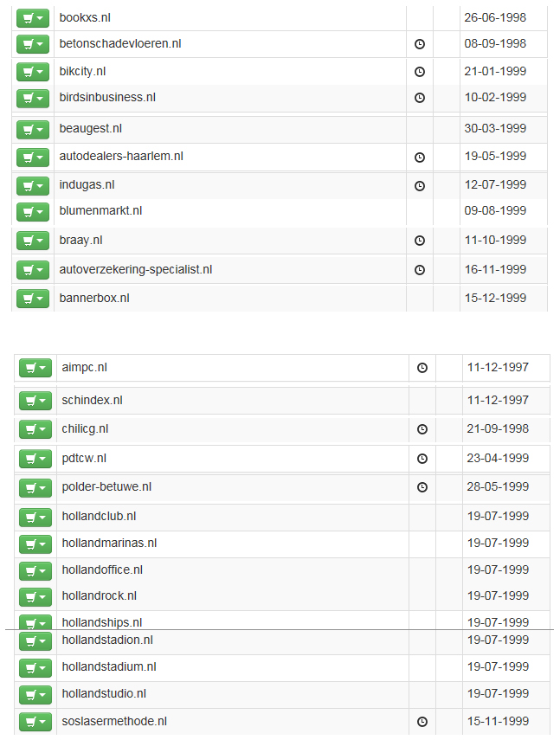Open cart dropdown for indugas.nl

coord(33,186)
